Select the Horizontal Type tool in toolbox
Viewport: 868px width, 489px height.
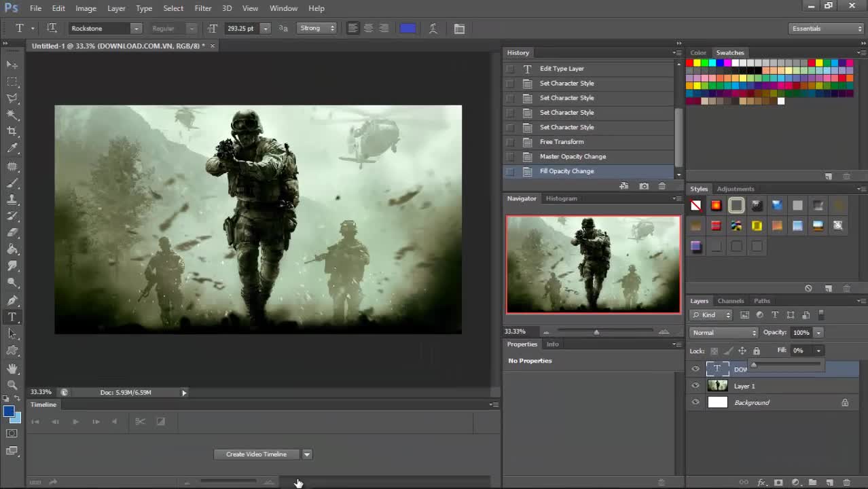pos(12,317)
